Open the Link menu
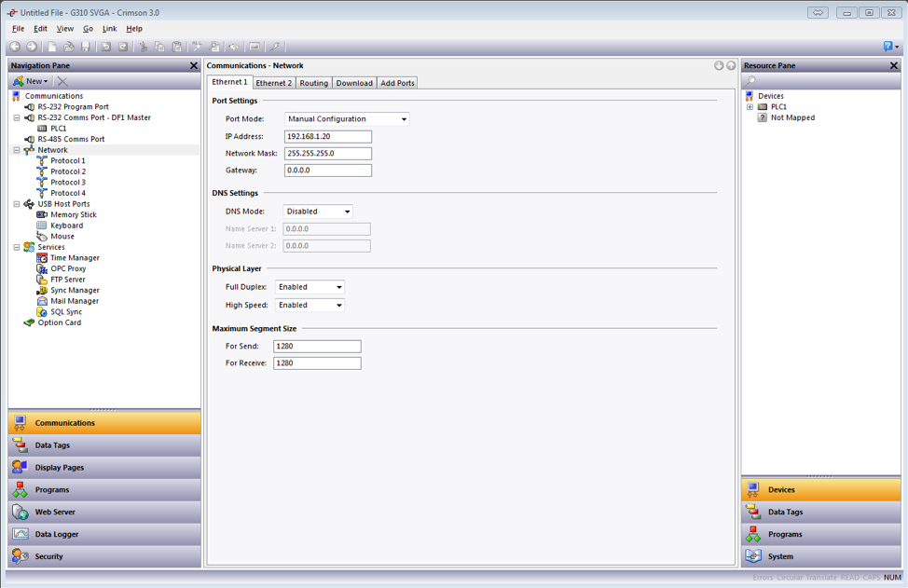Screen dimensions: 908x588 (109, 28)
